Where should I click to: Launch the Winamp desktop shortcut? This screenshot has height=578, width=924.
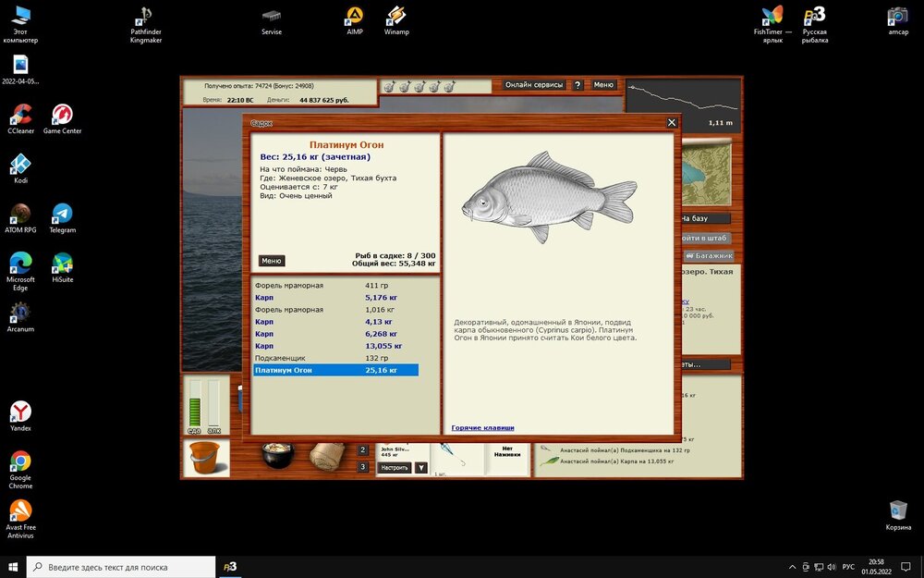point(396,17)
